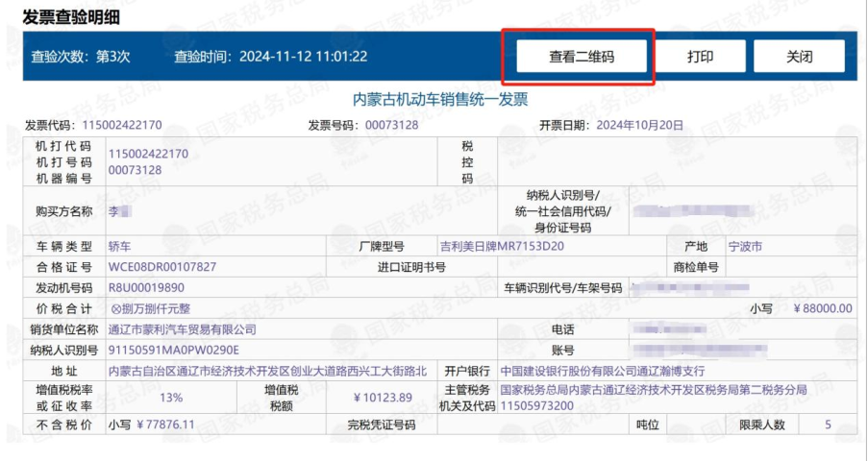This screenshot has height=461, width=868.
Task: Click the 纳税人识别号 value 91150591MA0PW0290E
Action: click(x=174, y=350)
